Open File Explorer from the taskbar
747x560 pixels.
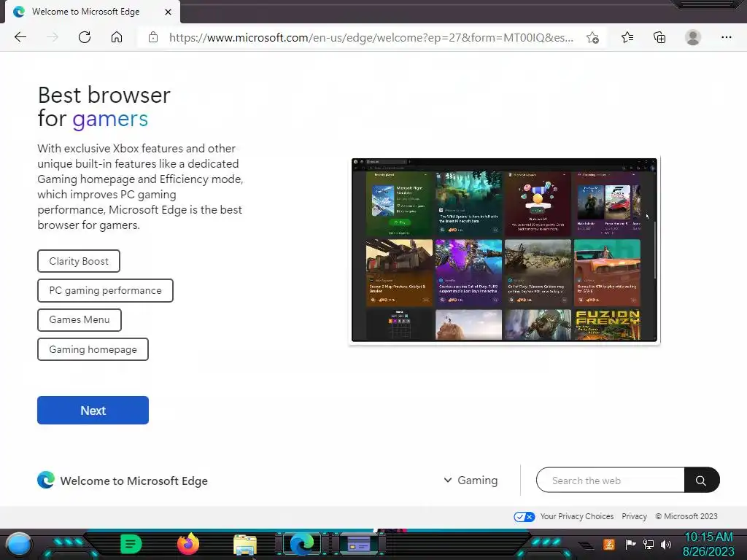pyautogui.click(x=245, y=545)
